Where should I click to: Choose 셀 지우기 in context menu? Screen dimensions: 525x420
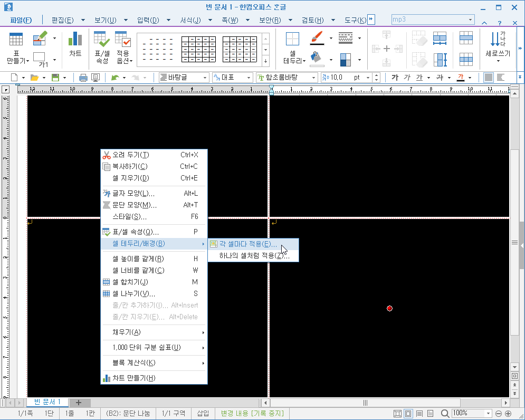(154, 178)
